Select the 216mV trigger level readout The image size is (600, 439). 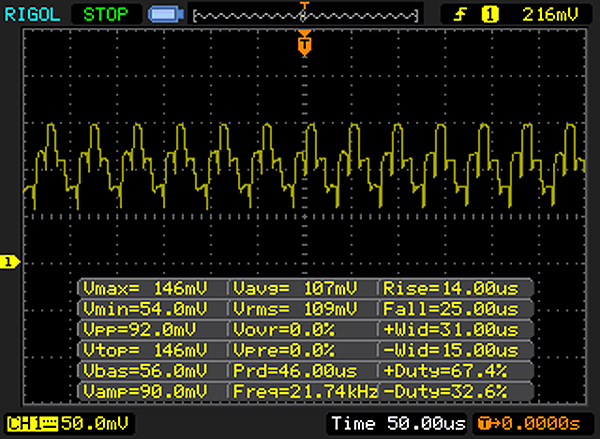(550, 15)
